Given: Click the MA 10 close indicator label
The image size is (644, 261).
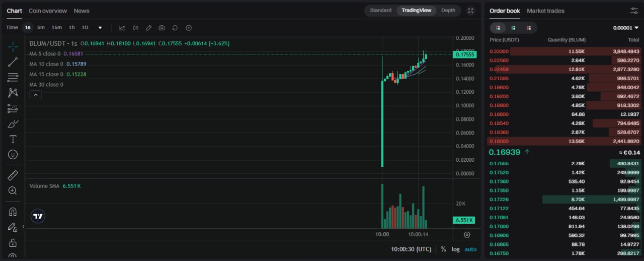Looking at the screenshot, I should [46, 64].
